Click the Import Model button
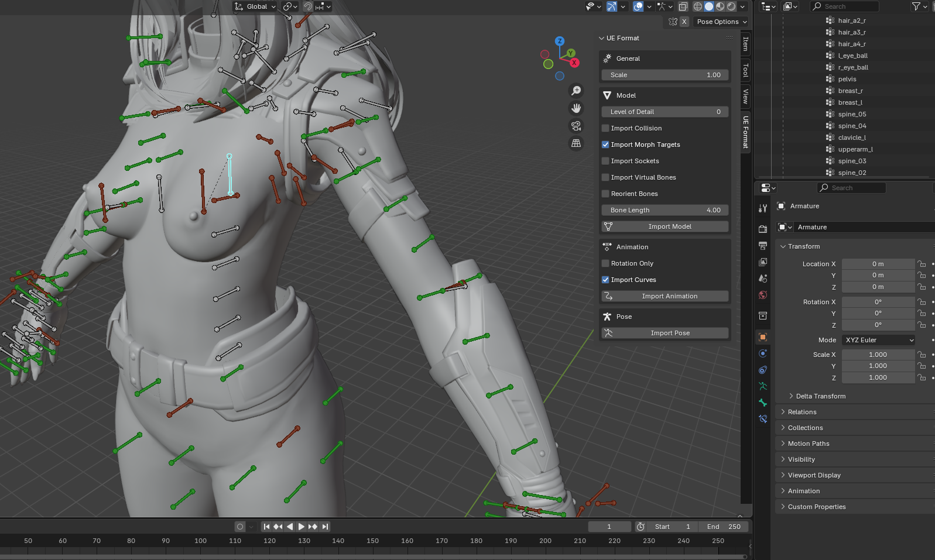This screenshot has width=935, height=560. coord(665,226)
